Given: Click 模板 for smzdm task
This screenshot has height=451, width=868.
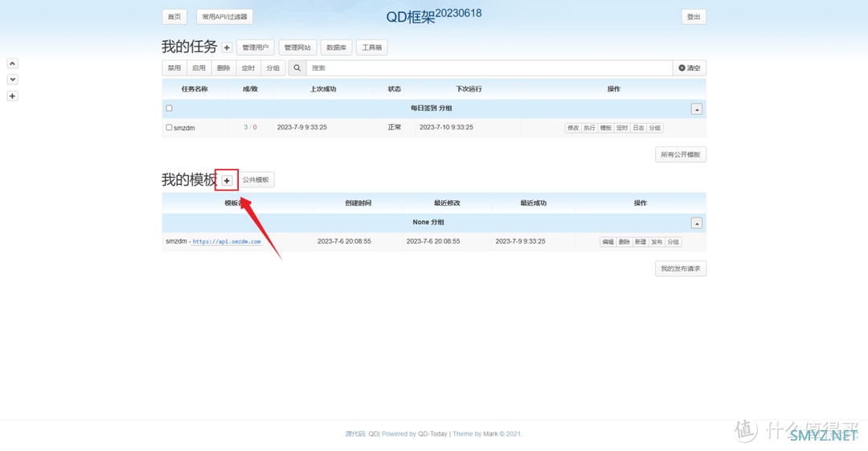Looking at the screenshot, I should pyautogui.click(x=606, y=128).
